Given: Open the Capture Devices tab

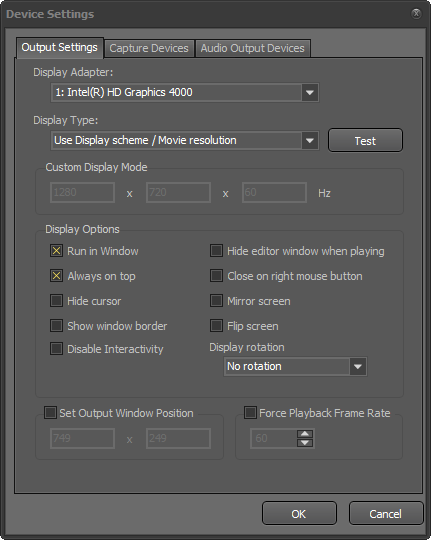Looking at the screenshot, I should click(x=149, y=48).
